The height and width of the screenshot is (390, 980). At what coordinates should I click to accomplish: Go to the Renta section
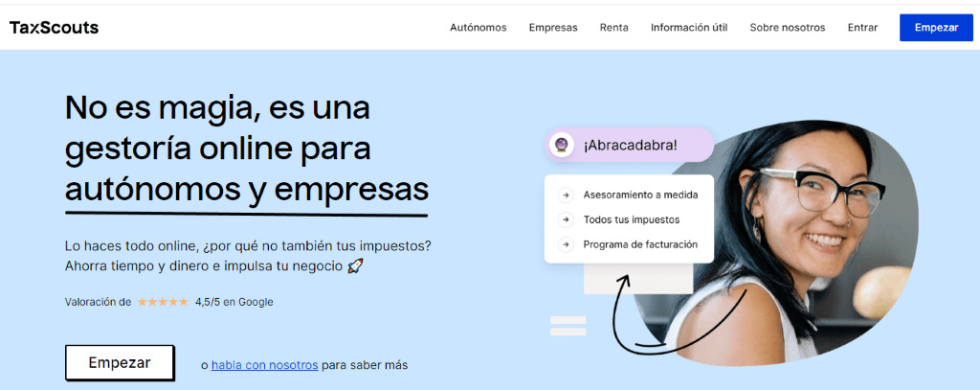[613, 28]
